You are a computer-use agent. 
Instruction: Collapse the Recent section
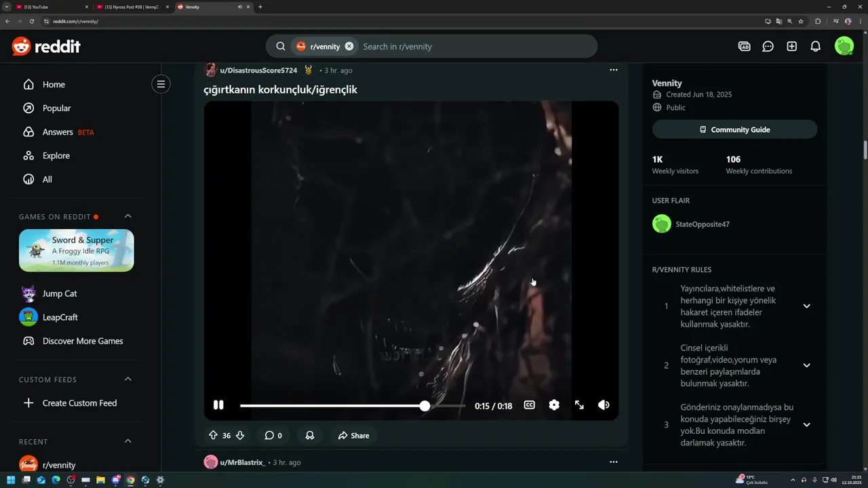coord(127,441)
